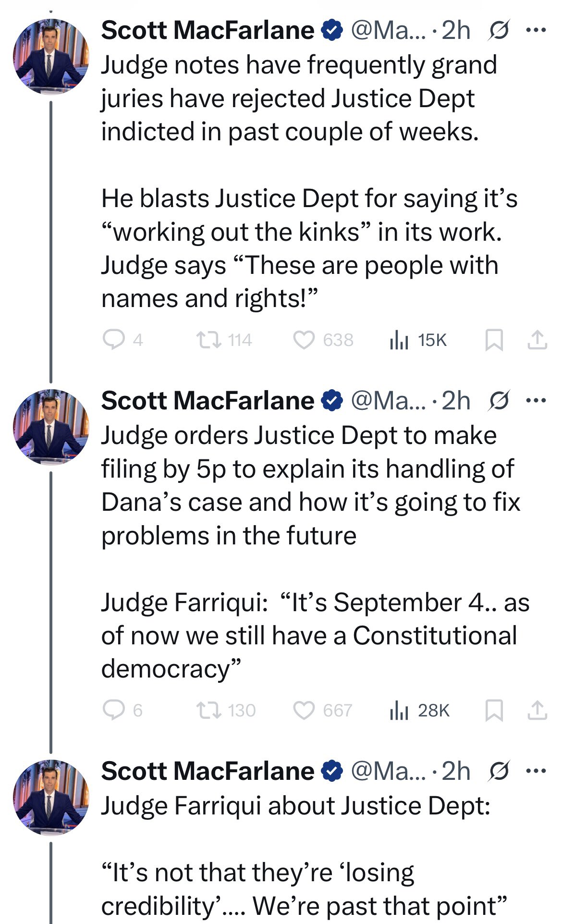Bookmark the "Constitutional democracy" tweet
The image size is (562, 924).
point(494,710)
